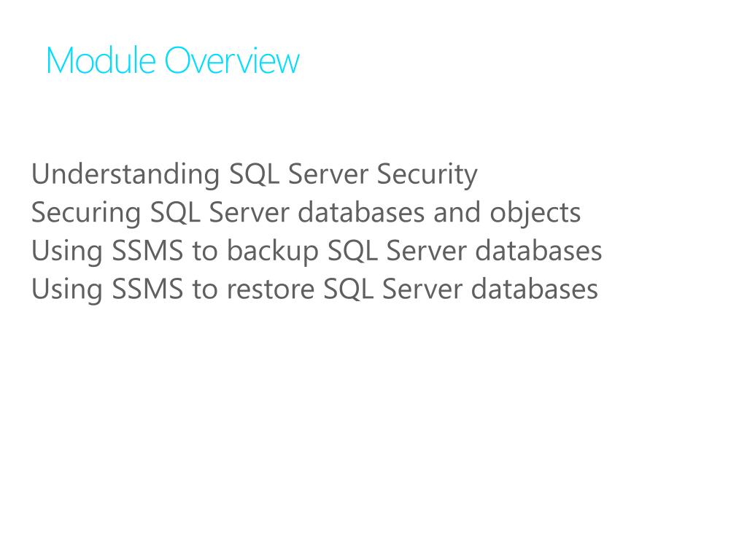Screen dimensions: 747x560
Task: Click the word "and" before "objects"
Action: click(x=457, y=212)
